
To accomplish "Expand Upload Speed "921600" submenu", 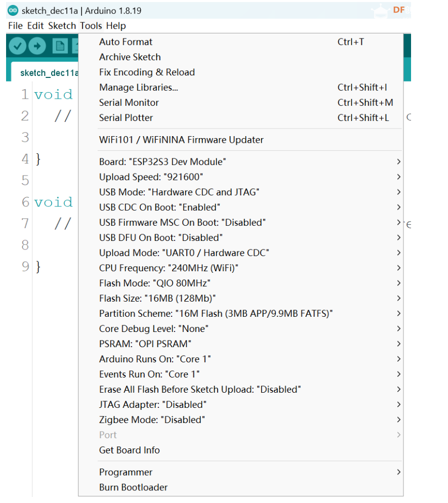I will [240, 177].
